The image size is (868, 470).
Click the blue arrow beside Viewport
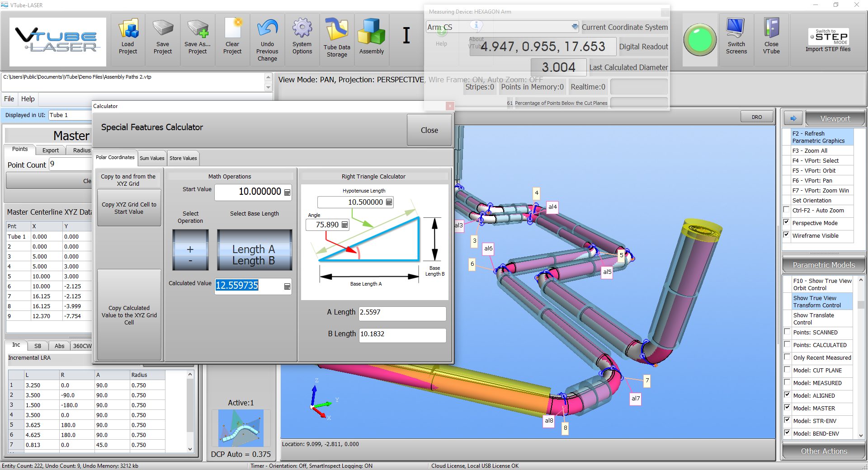[x=793, y=118]
